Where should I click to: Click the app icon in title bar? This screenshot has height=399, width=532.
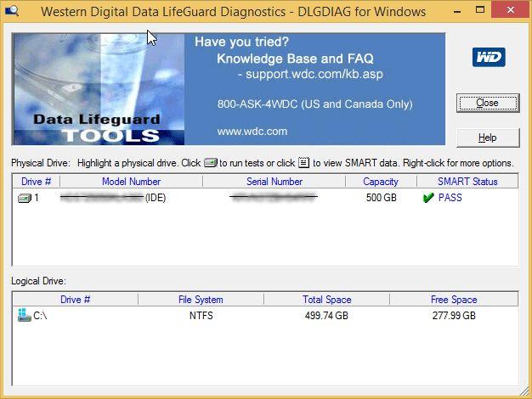pyautogui.click(x=12, y=11)
